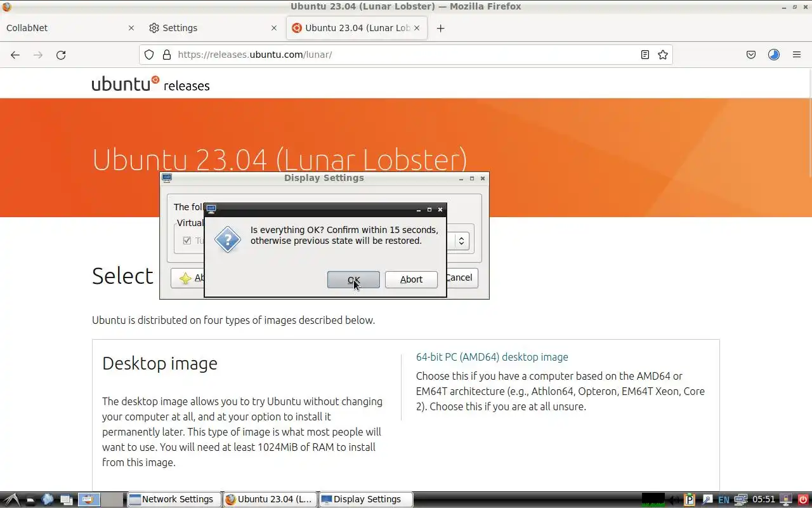Click the ubuntu releases logo
812x508 pixels.
[x=150, y=84]
